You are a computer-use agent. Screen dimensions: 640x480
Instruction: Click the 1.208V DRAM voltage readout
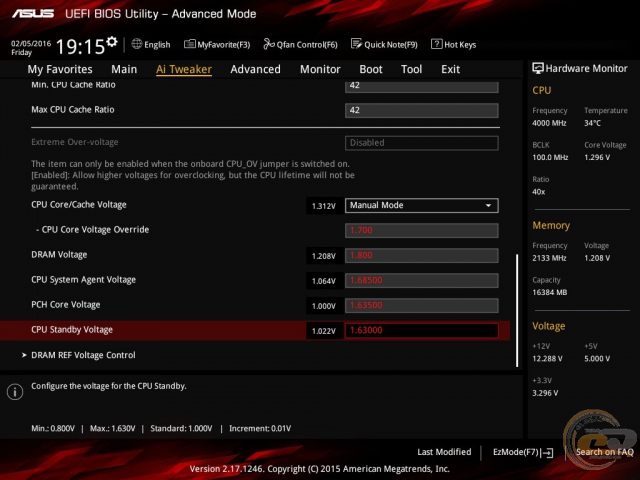point(324,256)
